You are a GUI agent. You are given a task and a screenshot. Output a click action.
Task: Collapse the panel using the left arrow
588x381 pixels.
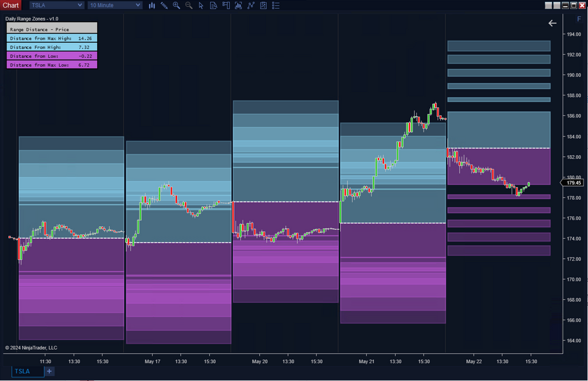[552, 23]
